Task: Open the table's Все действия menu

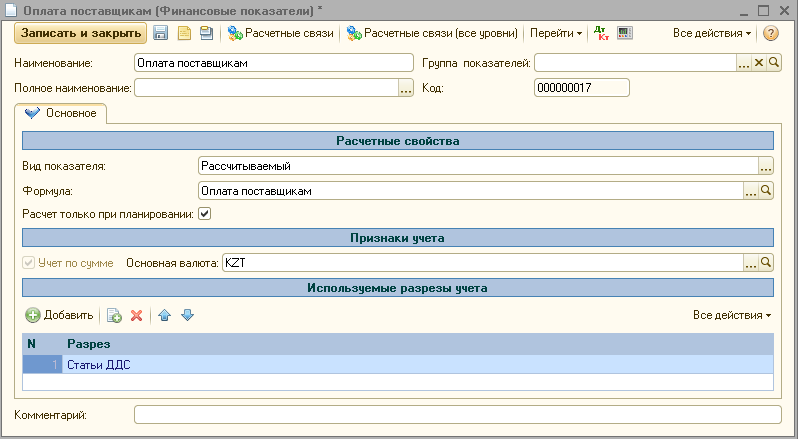Action: point(732,315)
